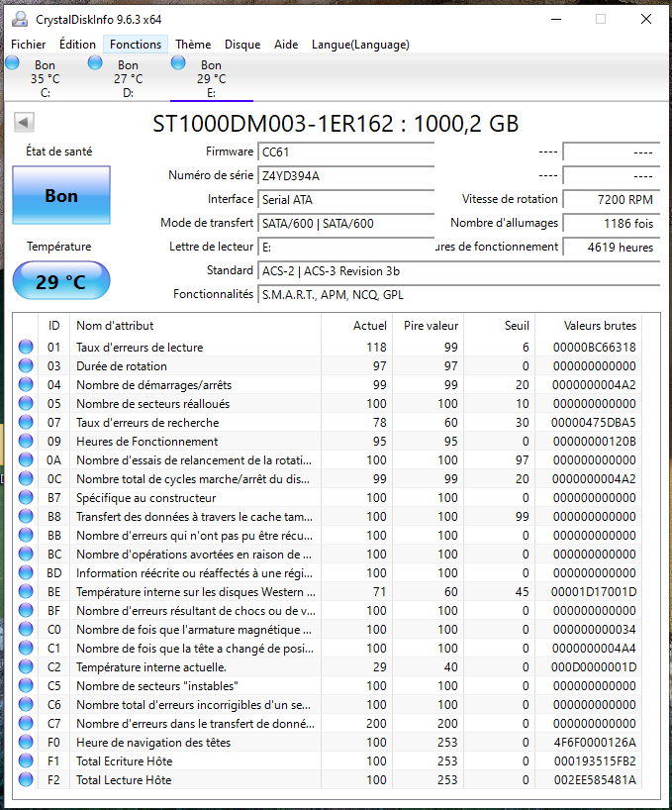This screenshot has height=810, width=672.
Task: Click status orb for attribute C2
Action: click(x=26, y=666)
